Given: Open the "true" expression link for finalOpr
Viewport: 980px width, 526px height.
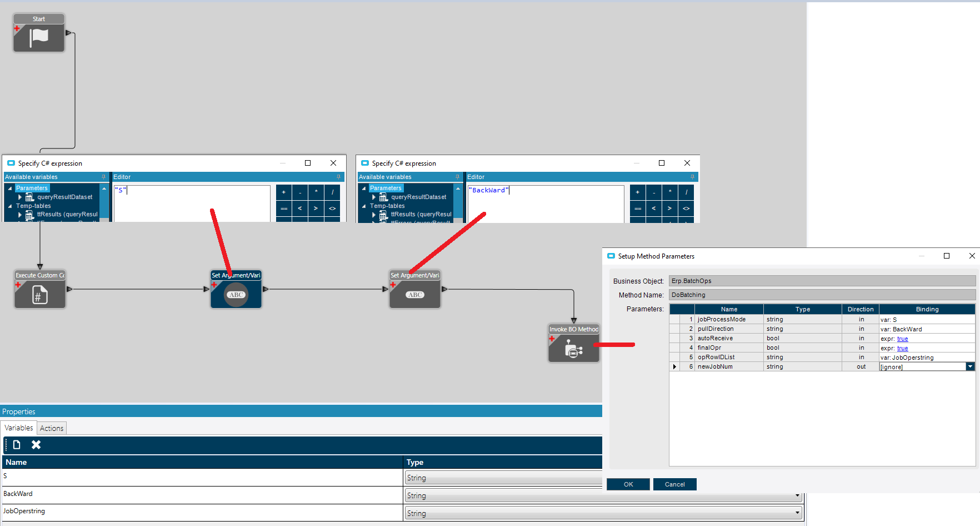Looking at the screenshot, I should (x=903, y=348).
